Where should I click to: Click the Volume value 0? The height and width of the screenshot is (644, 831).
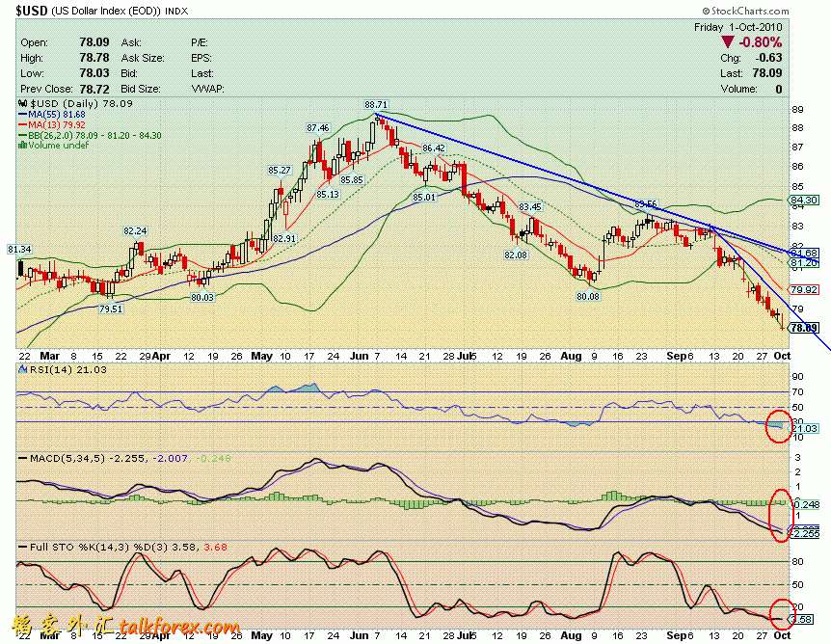[x=779, y=89]
